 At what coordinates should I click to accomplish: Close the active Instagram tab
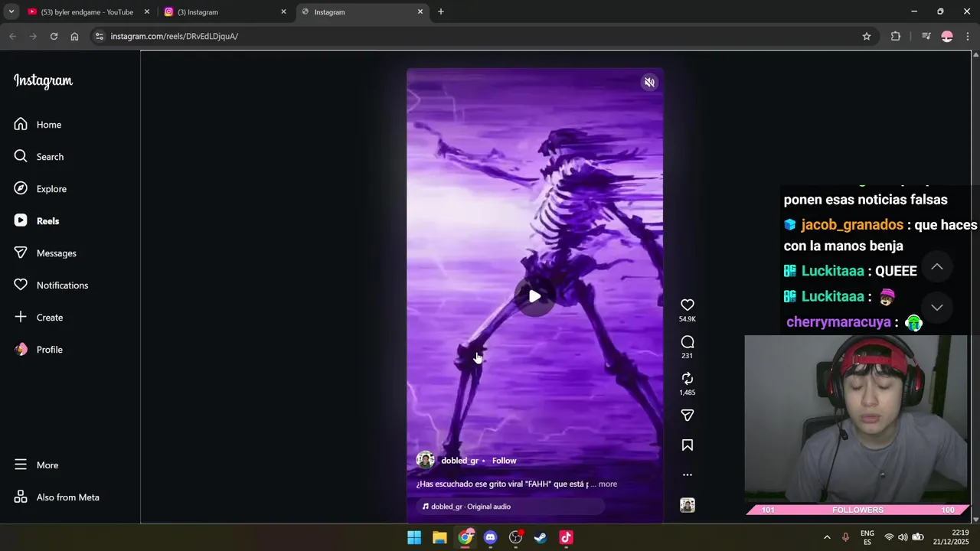click(420, 11)
